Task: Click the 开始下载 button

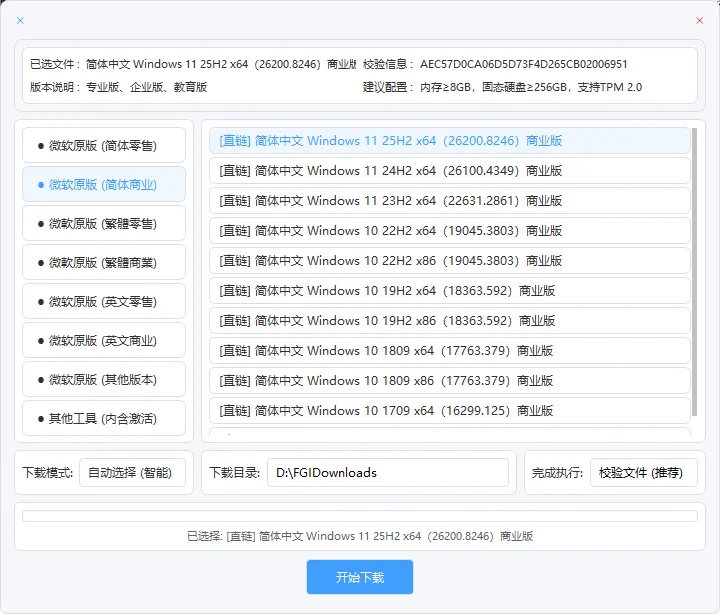Action: (360, 577)
